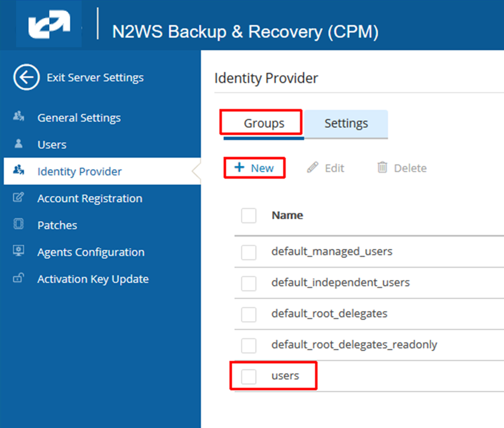The image size is (504, 428).
Task: Click the Agents Configuration monitor icon
Action: pyautogui.click(x=18, y=250)
